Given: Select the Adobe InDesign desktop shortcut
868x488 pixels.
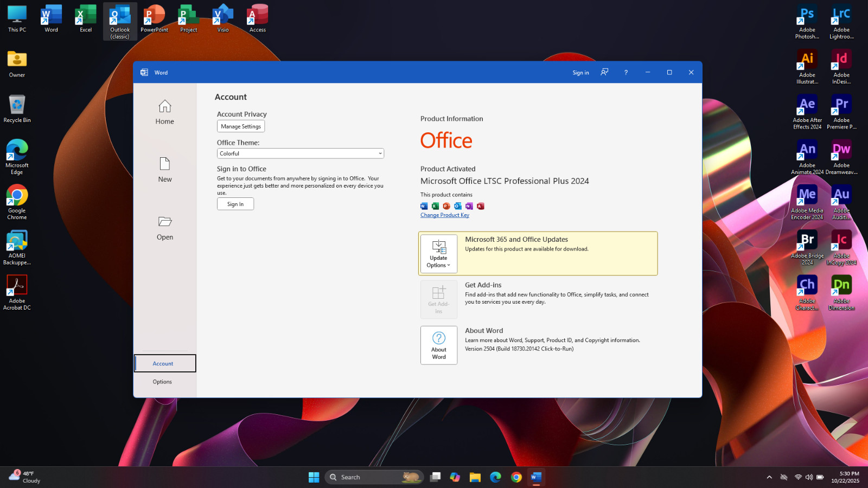Looking at the screenshot, I should click(x=841, y=67).
